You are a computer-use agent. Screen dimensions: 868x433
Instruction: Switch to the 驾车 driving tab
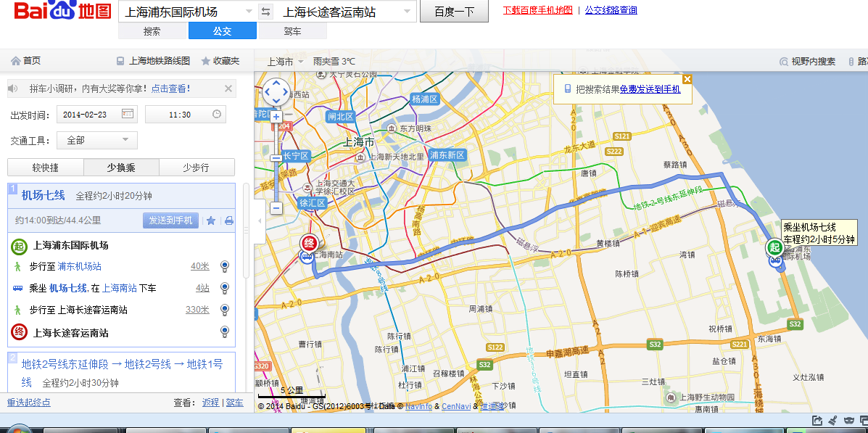point(292,31)
